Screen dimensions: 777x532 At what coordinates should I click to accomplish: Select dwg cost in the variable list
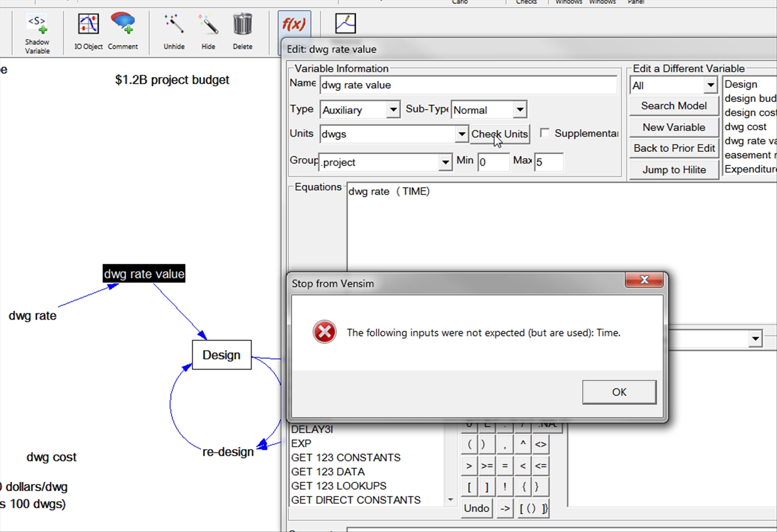coord(745,127)
